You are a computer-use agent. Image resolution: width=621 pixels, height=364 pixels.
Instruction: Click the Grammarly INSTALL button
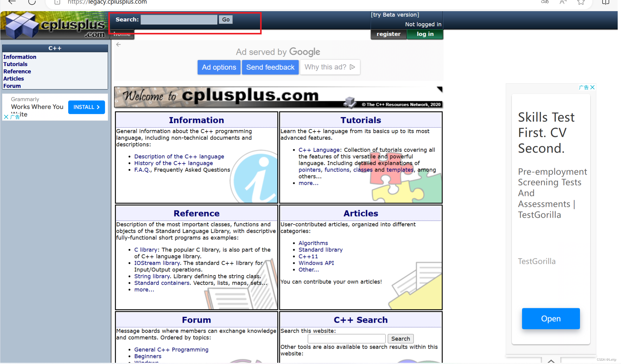86,107
